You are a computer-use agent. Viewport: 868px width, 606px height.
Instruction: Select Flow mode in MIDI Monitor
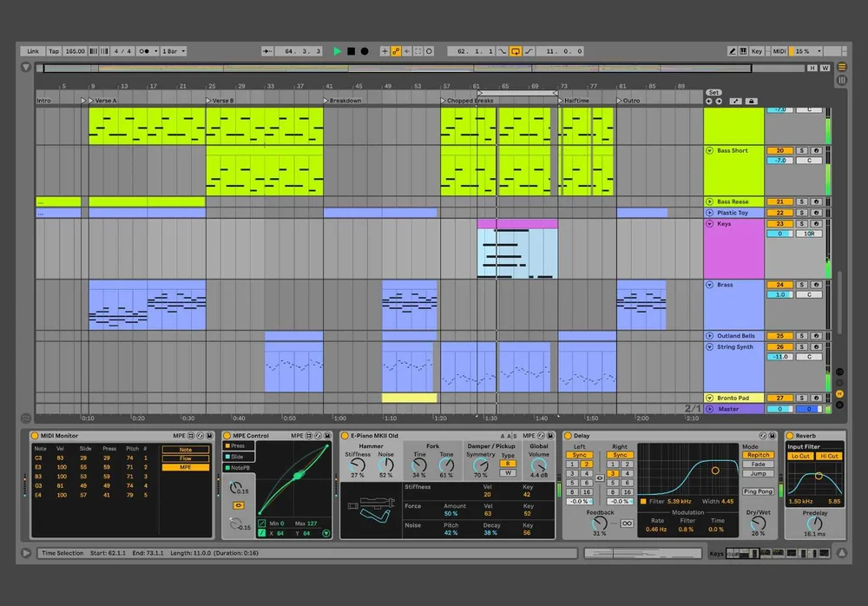[x=186, y=458]
